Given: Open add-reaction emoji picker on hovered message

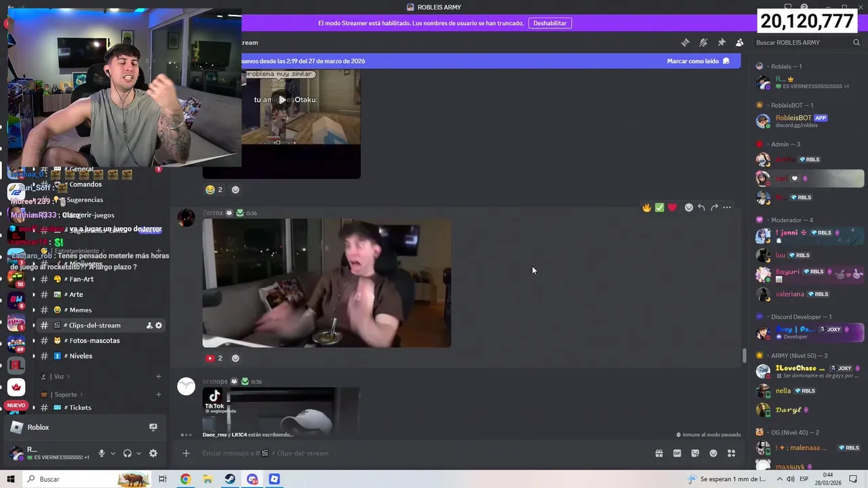Looking at the screenshot, I should [689, 207].
